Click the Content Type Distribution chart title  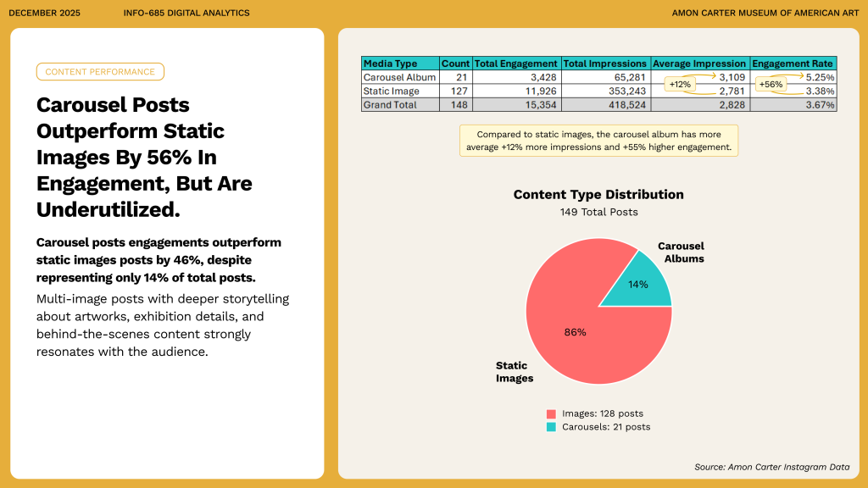[x=598, y=195]
